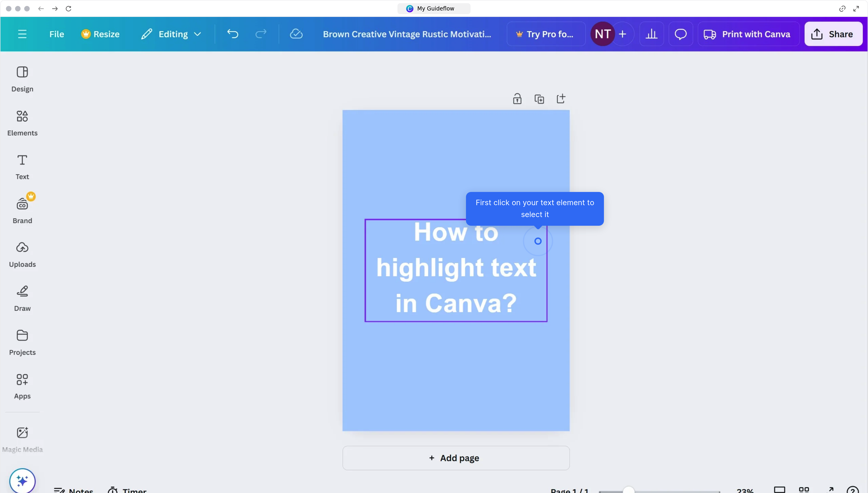The width and height of the screenshot is (868, 493).
Task: Adjust the zoom level slider
Action: pyautogui.click(x=629, y=490)
